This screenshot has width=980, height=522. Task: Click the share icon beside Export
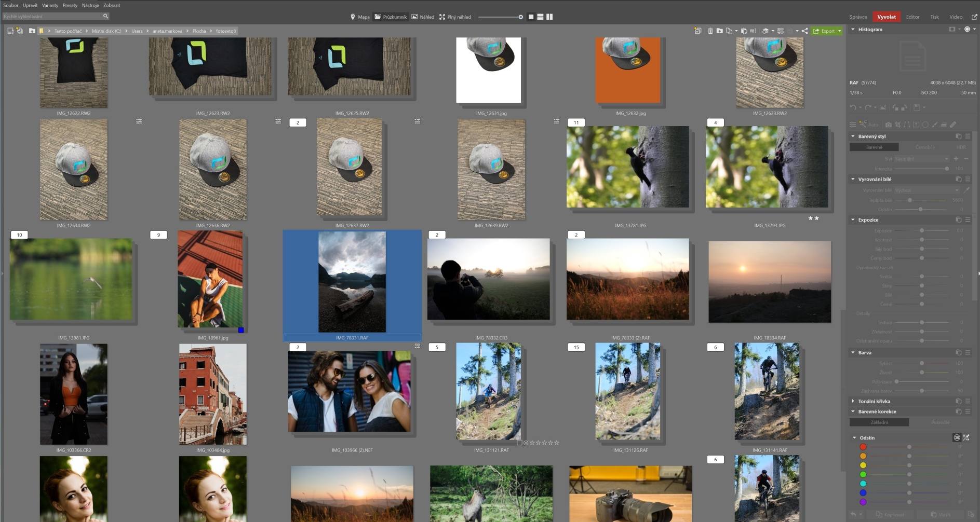coord(804,31)
